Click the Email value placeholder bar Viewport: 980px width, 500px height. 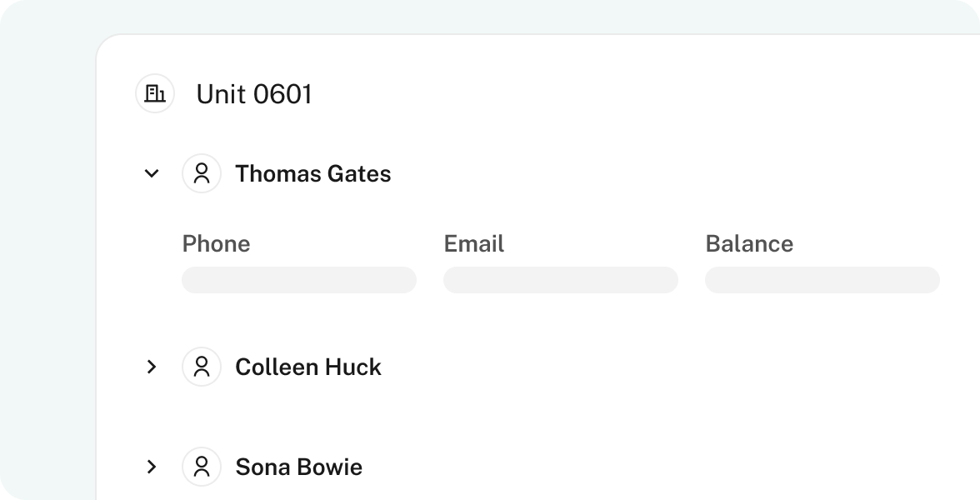click(561, 280)
